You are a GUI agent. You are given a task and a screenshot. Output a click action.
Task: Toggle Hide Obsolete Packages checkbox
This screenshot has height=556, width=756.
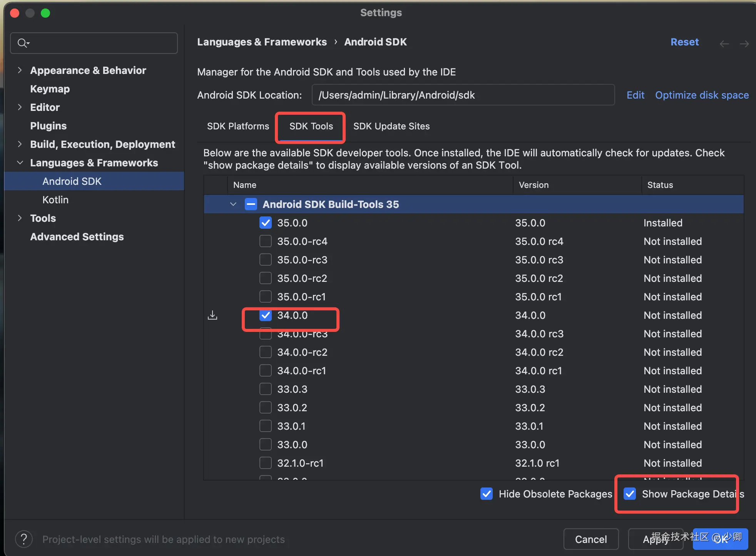tap(487, 494)
